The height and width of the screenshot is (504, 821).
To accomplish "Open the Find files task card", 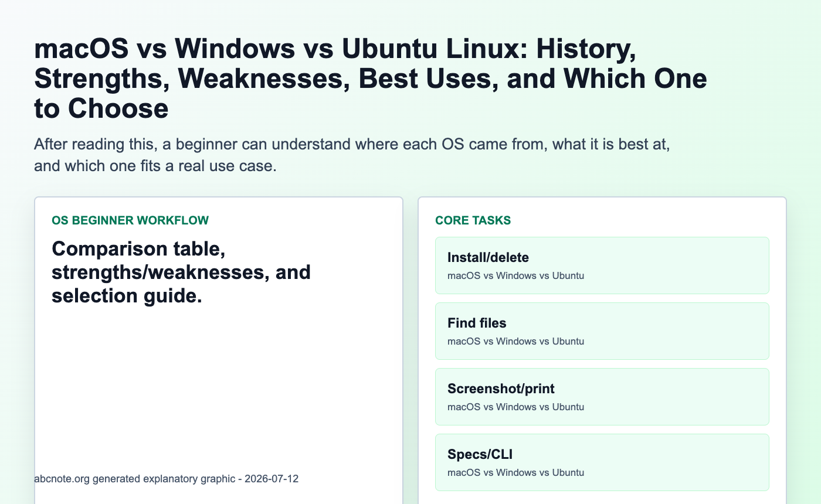I will (602, 331).
